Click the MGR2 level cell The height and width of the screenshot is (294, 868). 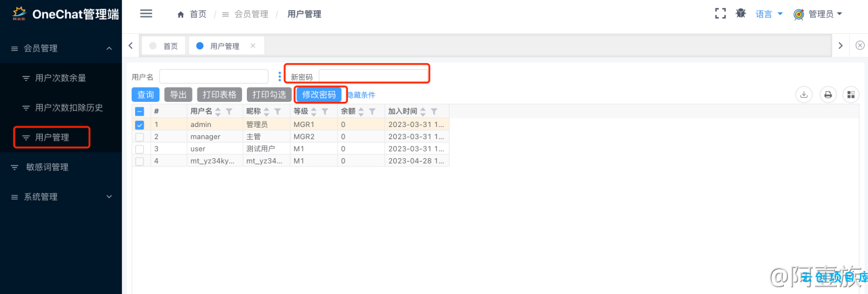314,136
